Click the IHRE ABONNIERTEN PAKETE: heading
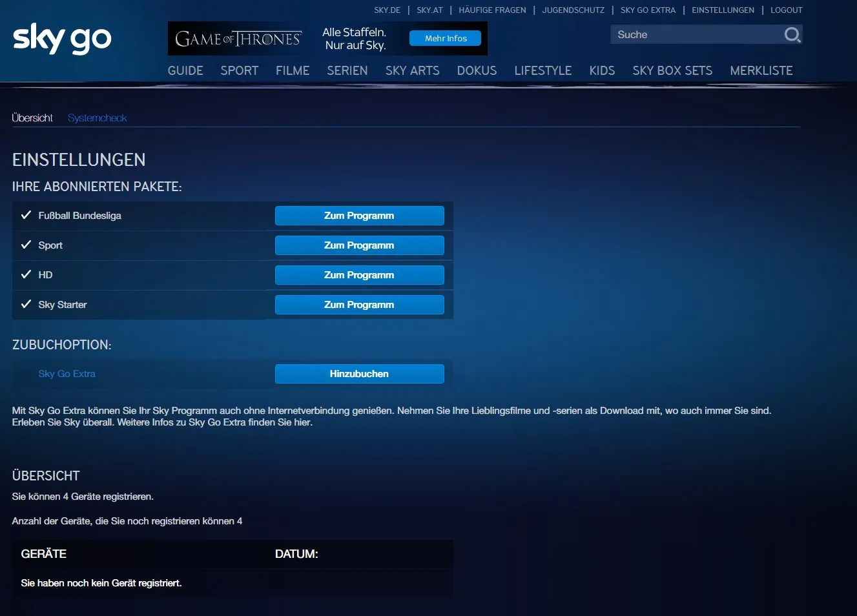This screenshot has height=616, width=857. 97,187
